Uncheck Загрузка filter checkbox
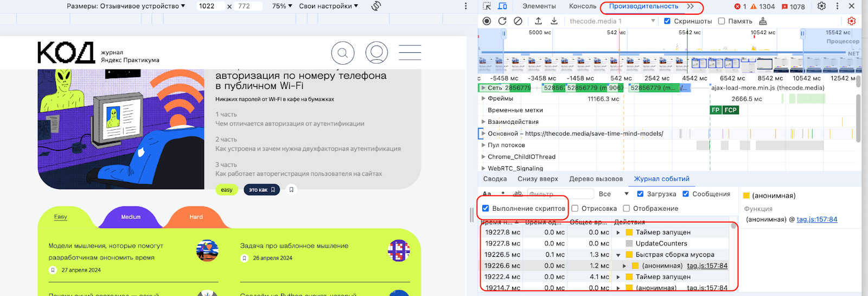The image size is (868, 296). point(640,194)
